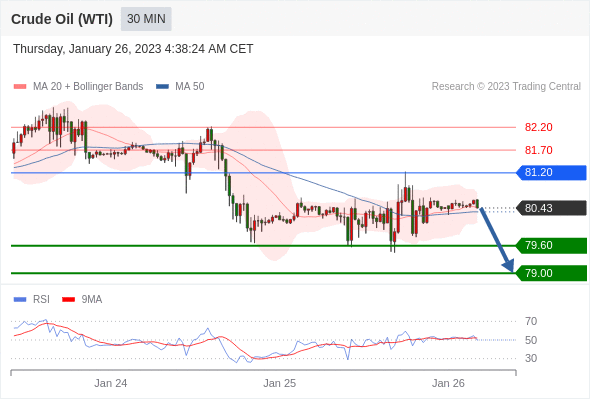The width and height of the screenshot is (590, 400).
Task: Click the 30 MIN timeframe button
Action: [146, 19]
